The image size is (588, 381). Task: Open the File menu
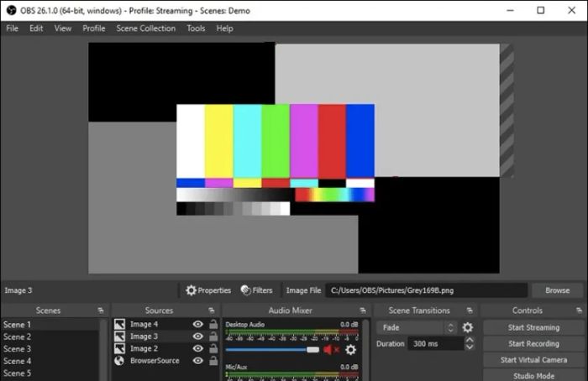[12, 29]
